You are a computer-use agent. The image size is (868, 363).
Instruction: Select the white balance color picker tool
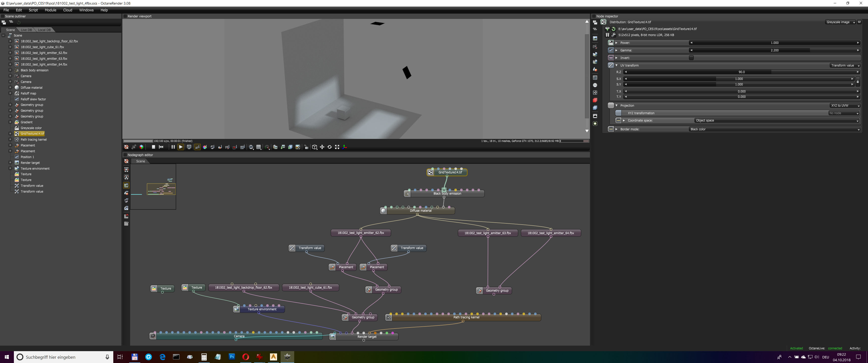pos(205,147)
